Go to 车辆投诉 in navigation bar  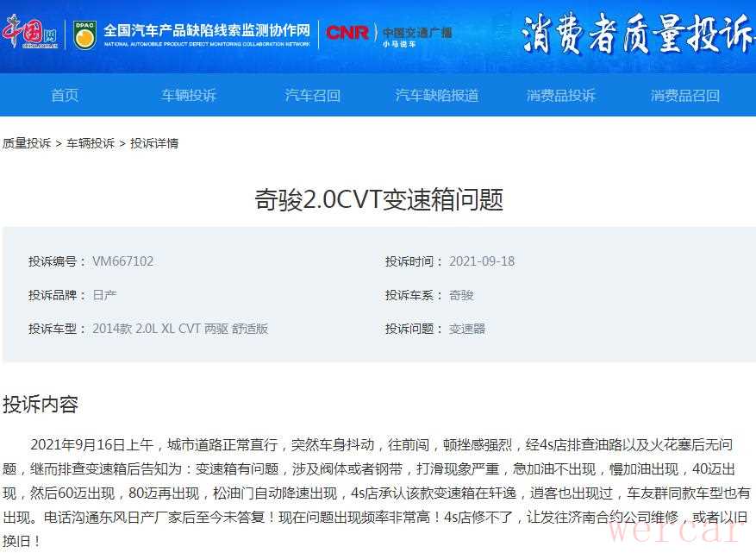coord(189,95)
